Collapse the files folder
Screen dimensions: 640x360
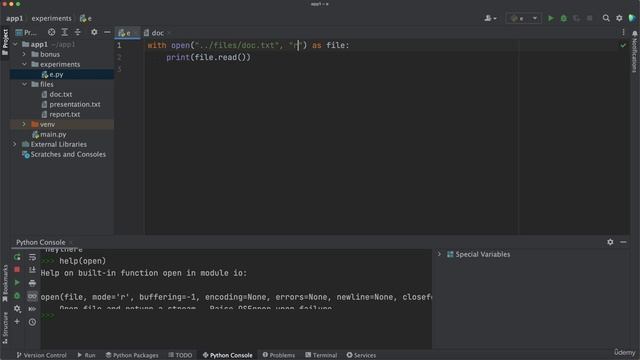click(x=24, y=84)
